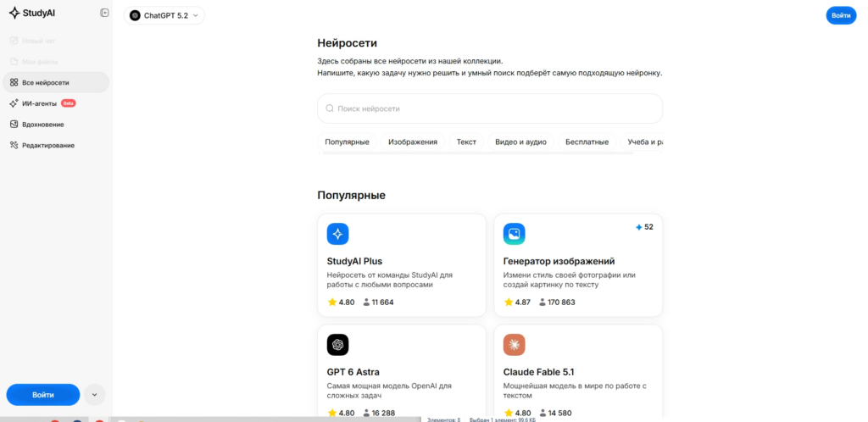868x422 pixels.
Task: Open Вдохновение in the sidebar
Action: (x=55, y=125)
